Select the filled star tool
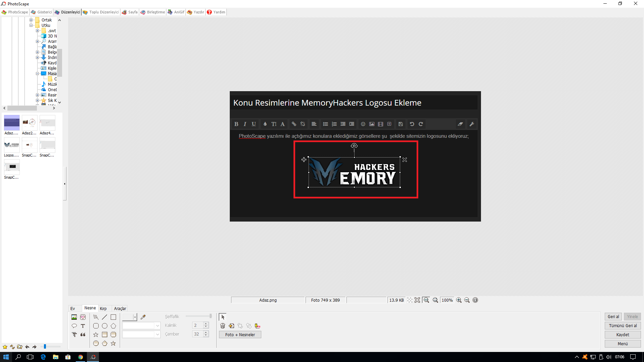 113,343
